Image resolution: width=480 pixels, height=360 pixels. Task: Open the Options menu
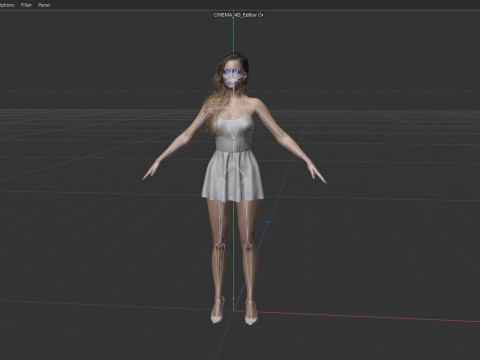pyautogui.click(x=7, y=5)
